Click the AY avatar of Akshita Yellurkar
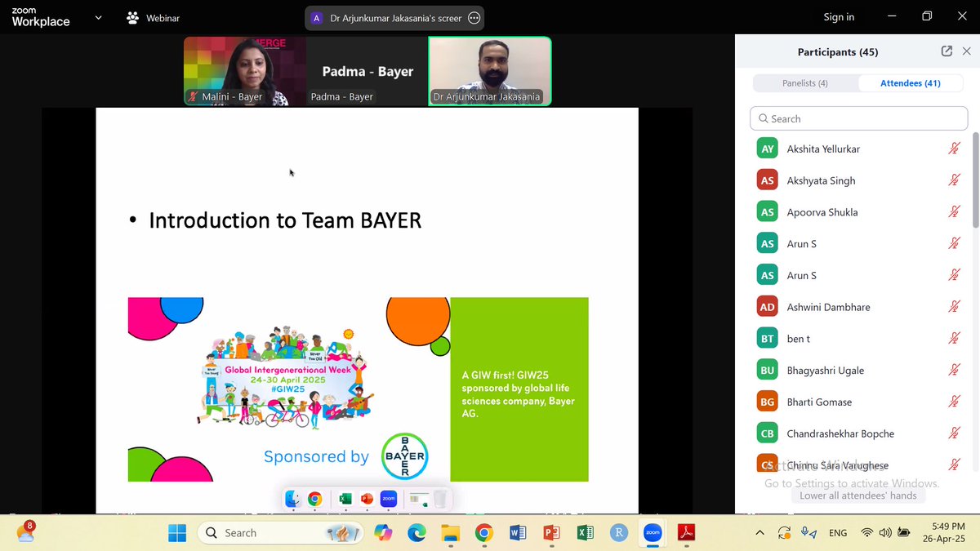980x551 pixels. tap(768, 149)
